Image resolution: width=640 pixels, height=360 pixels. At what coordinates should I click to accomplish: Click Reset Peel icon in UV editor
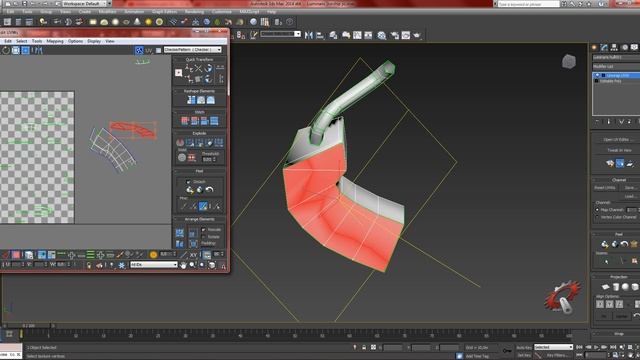pyautogui.click(x=209, y=190)
